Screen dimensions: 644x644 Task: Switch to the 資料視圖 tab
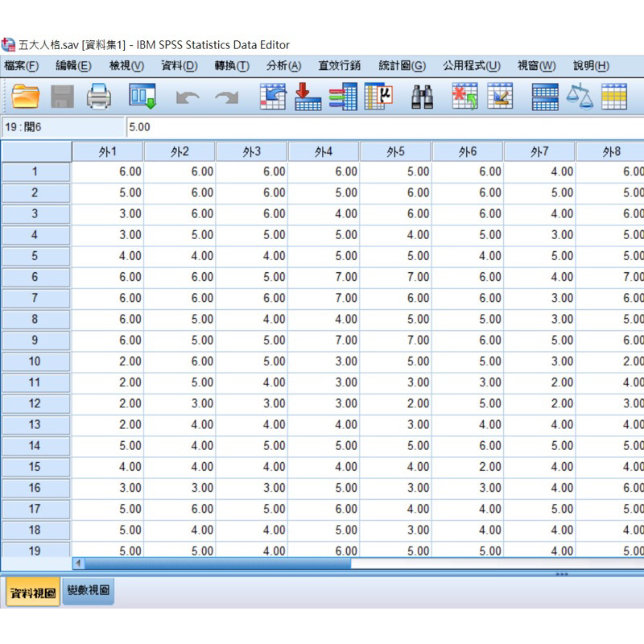tap(33, 592)
